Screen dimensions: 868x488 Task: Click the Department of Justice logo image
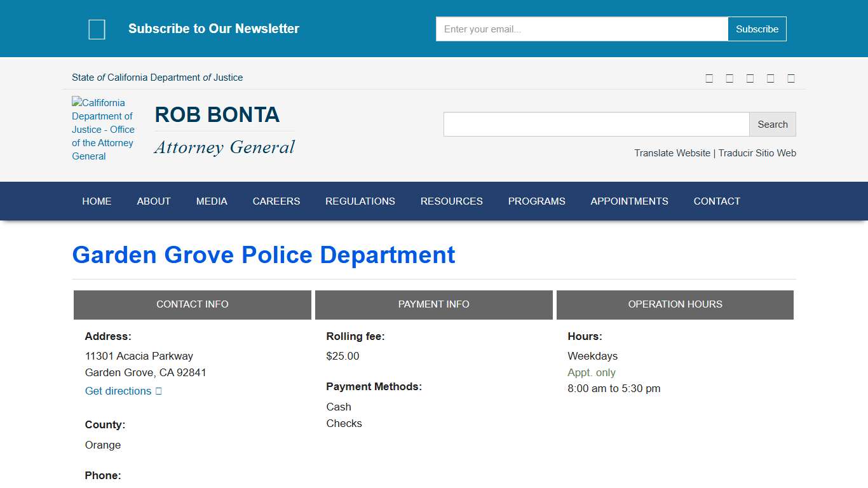click(x=104, y=129)
